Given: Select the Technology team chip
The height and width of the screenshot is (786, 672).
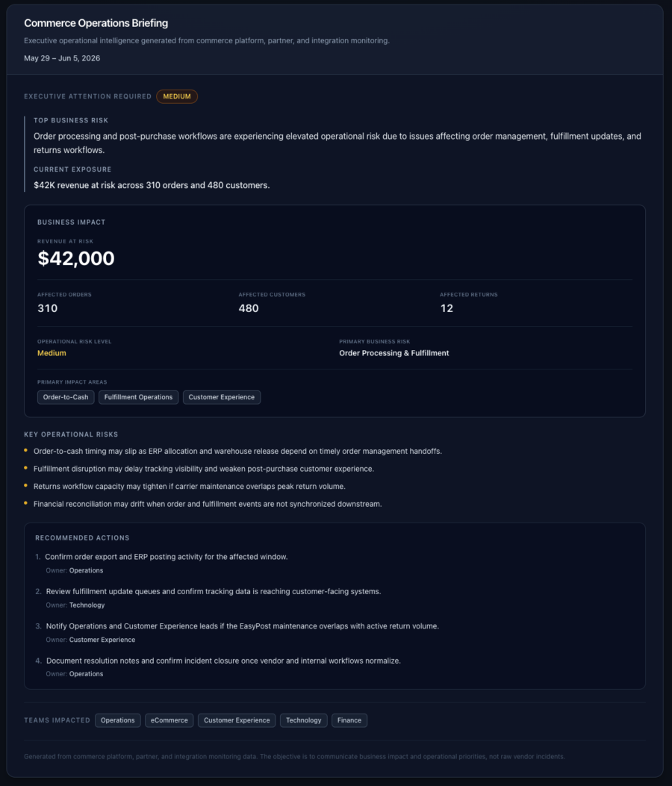Looking at the screenshot, I should 304,720.
